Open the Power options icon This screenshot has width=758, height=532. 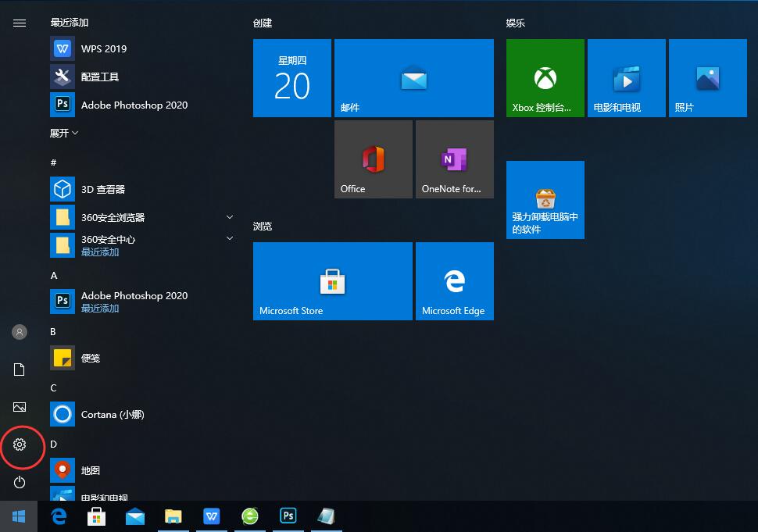tap(20, 482)
